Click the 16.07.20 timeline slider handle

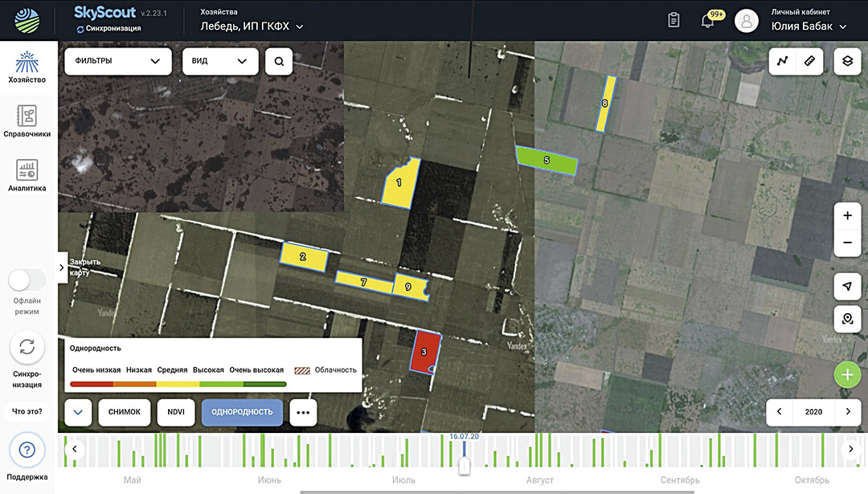(x=464, y=465)
